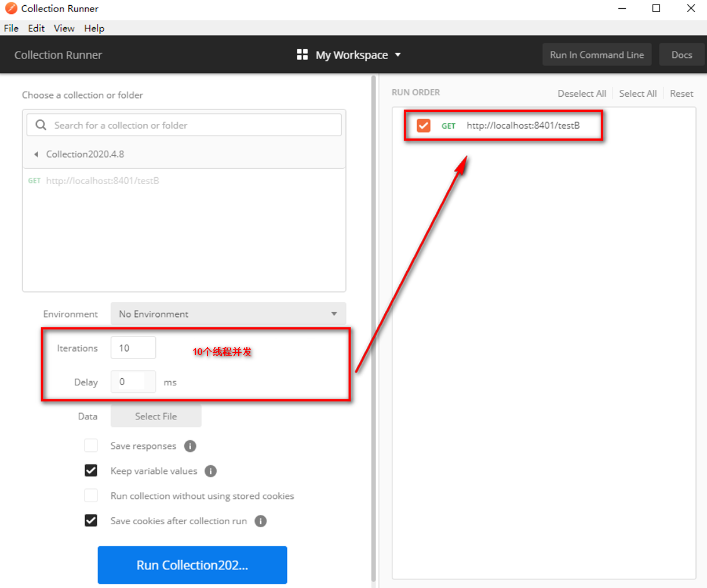The height and width of the screenshot is (588, 707).
Task: Enable the Save responses checkbox
Action: tap(91, 445)
